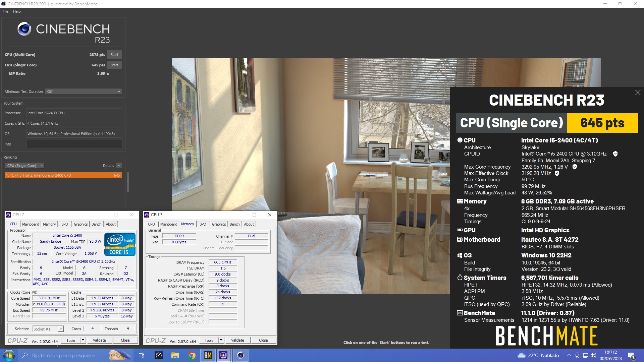Click the Memory section icon in BenchMate
644x362 pixels.
click(460, 201)
